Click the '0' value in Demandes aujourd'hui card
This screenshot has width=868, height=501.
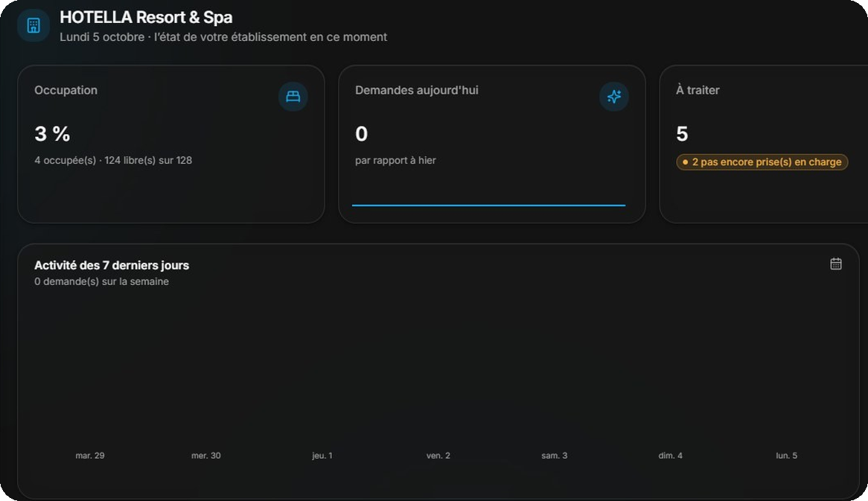pyautogui.click(x=362, y=134)
